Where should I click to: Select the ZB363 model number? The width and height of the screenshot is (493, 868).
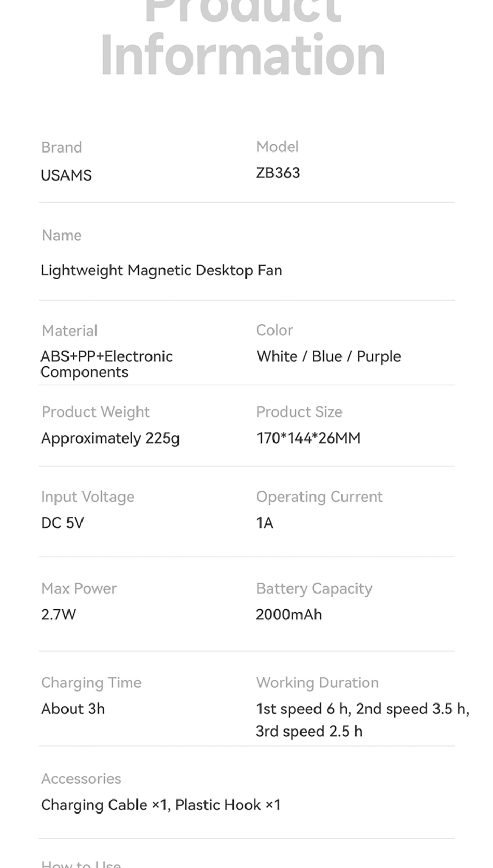(278, 173)
